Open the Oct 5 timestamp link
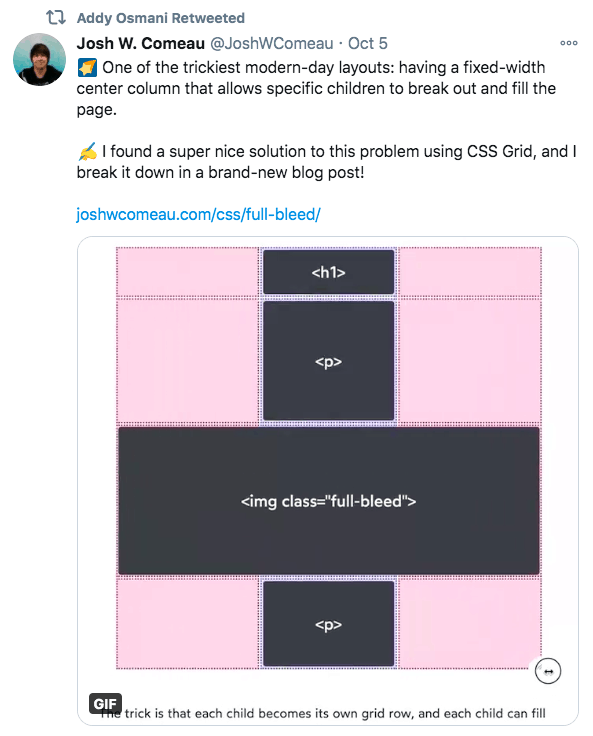This screenshot has width=593, height=736. [x=368, y=43]
